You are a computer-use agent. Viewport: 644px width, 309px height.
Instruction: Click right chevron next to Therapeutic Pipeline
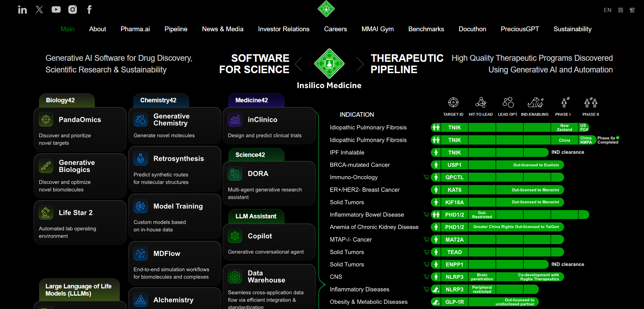[x=360, y=64]
